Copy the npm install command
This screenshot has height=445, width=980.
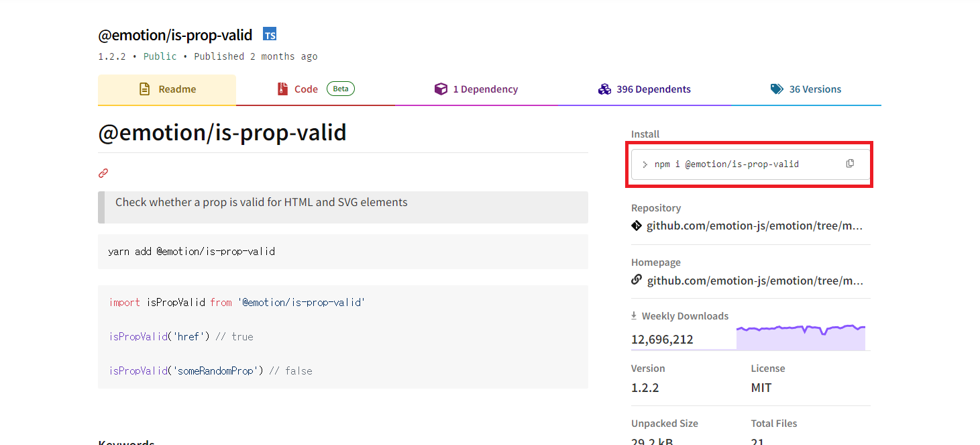pos(850,163)
